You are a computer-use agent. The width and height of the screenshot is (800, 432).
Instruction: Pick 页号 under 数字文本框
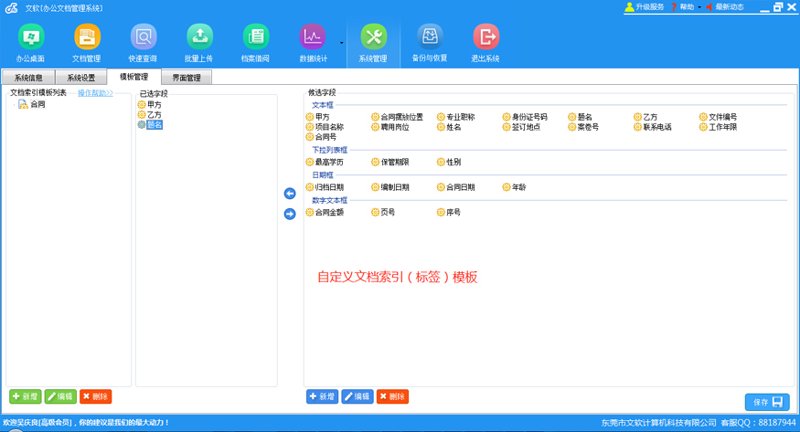pyautogui.click(x=383, y=212)
